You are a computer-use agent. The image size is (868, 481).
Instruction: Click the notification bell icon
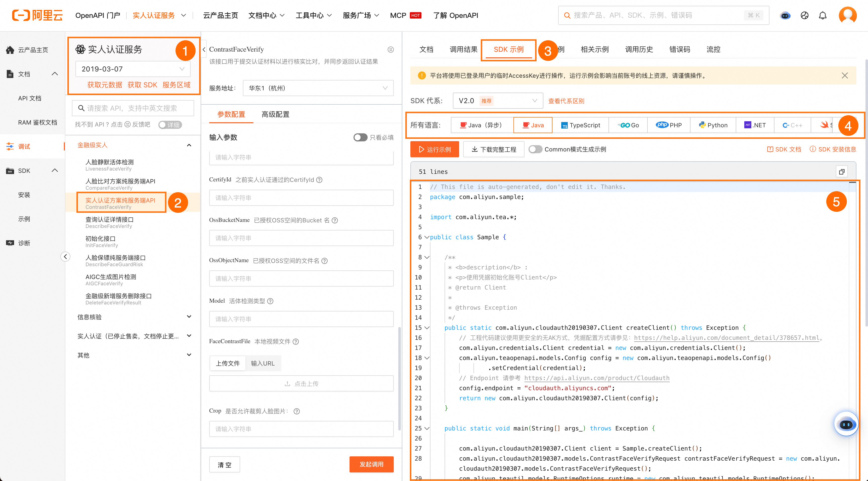point(822,16)
